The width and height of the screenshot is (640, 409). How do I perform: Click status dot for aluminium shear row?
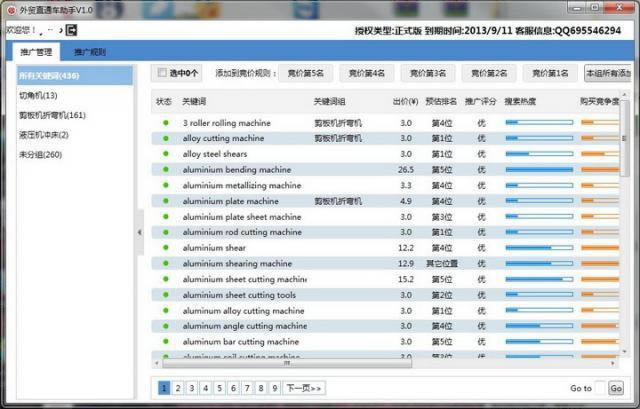tap(166, 248)
